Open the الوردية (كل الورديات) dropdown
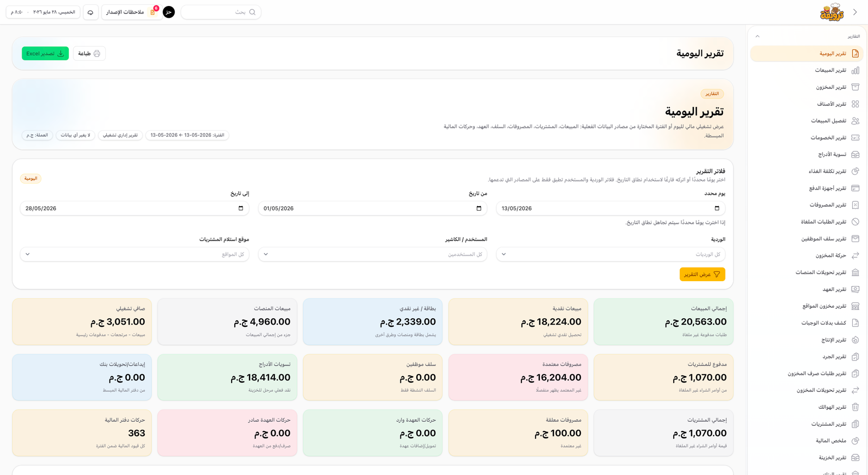Viewport: 868px width, 475px height. click(610, 254)
